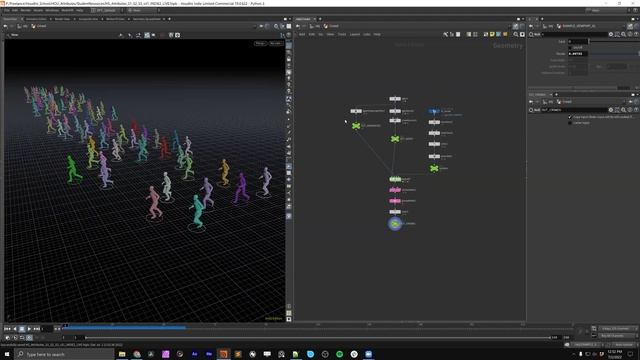Open the Auto Update mode dropdown
The height and width of the screenshot is (360, 640).
coord(623,344)
